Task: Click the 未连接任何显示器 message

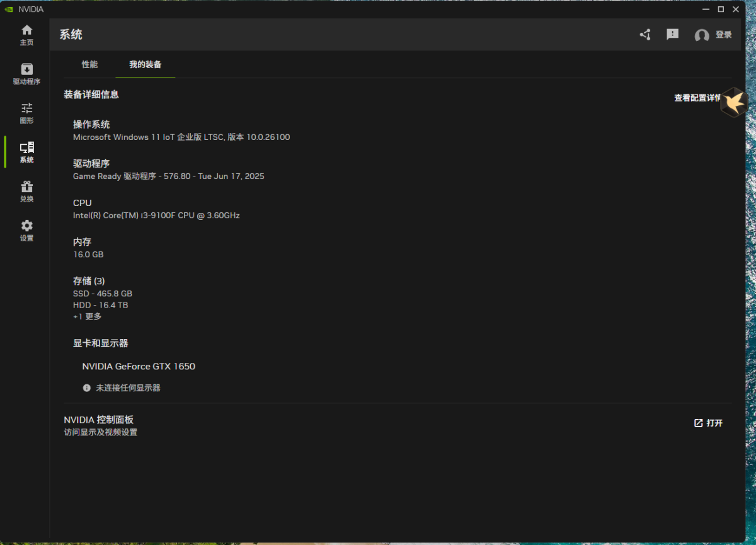Action: coord(128,387)
